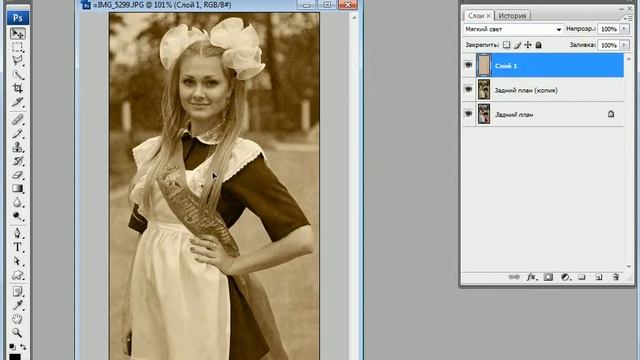Viewport: 640px width, 360px height.
Task: Click the Непрозр. opacity value field
Action: pos(609,29)
